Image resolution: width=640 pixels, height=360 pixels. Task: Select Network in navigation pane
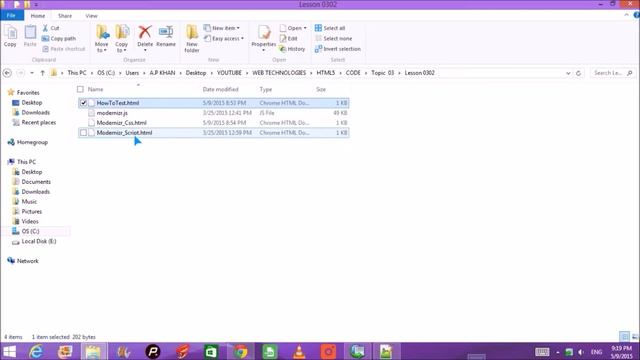pos(27,261)
